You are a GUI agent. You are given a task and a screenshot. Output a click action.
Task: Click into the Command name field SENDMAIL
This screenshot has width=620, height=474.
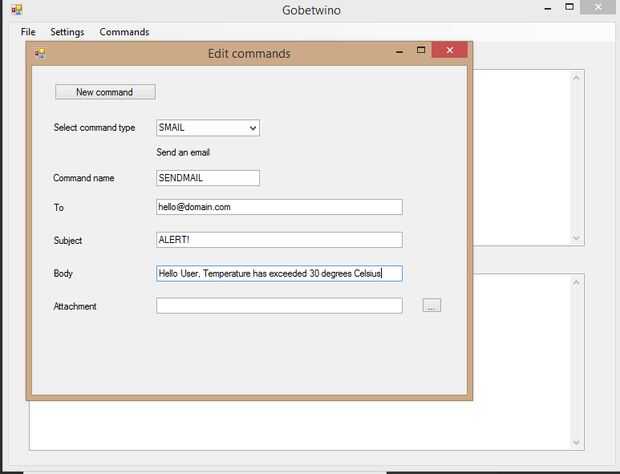208,178
